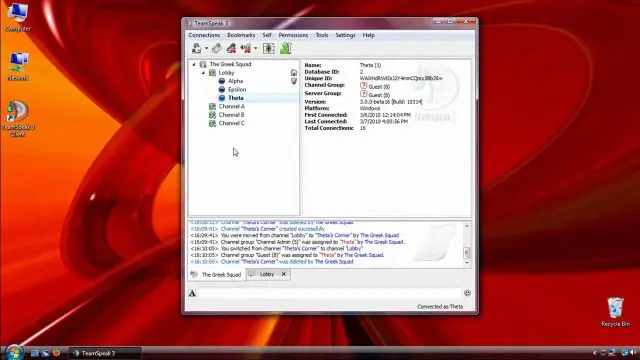This screenshot has height=360, width=640.
Task: Switch to The Greek Squad chat tab
Action: 217,275
